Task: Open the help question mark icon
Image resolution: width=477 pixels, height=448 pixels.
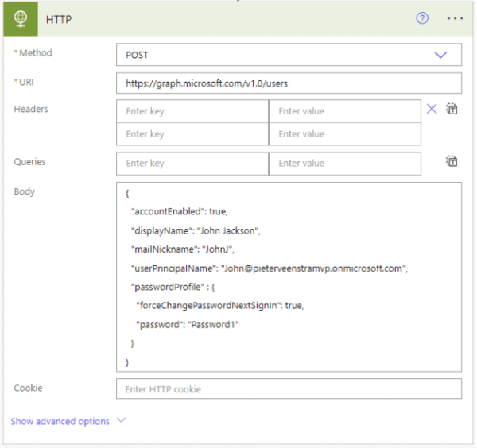Action: (422, 18)
